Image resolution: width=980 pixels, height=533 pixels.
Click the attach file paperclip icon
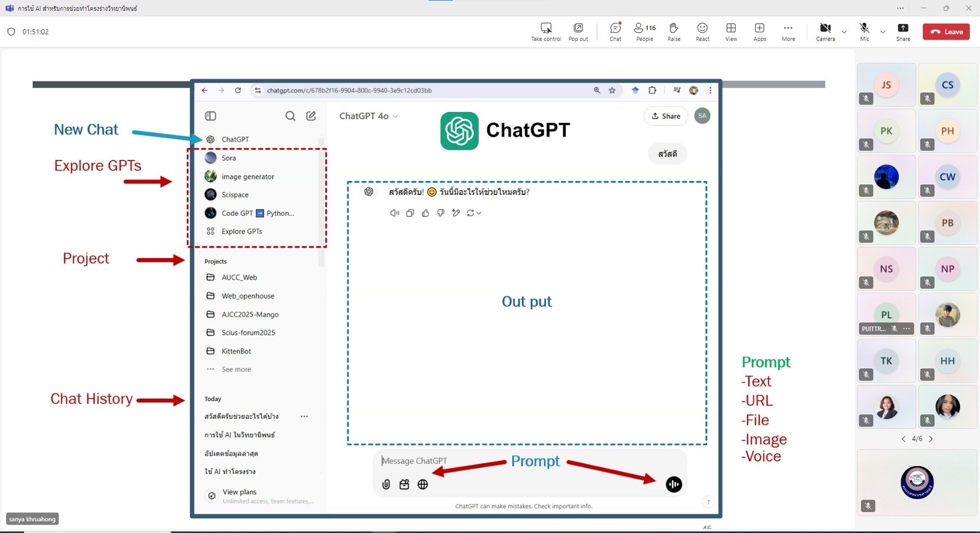click(x=386, y=484)
